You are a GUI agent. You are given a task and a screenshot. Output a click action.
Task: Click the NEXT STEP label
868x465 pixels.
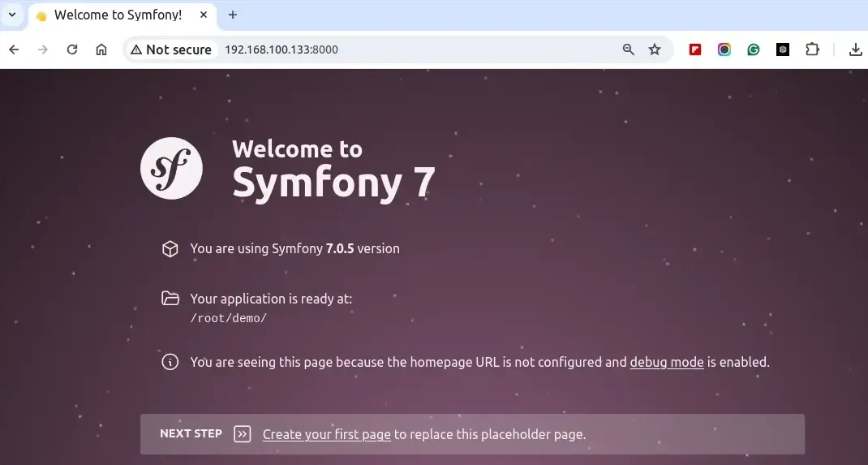click(x=191, y=433)
